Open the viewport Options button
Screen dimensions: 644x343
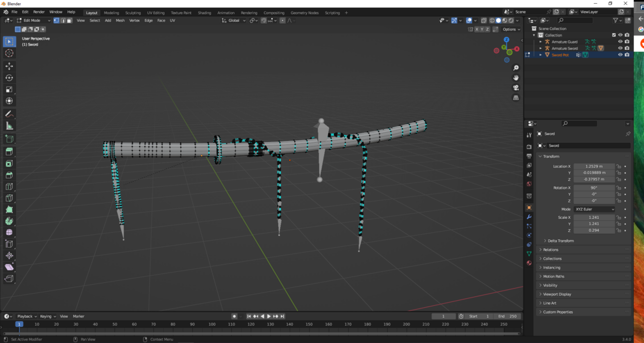511,29
